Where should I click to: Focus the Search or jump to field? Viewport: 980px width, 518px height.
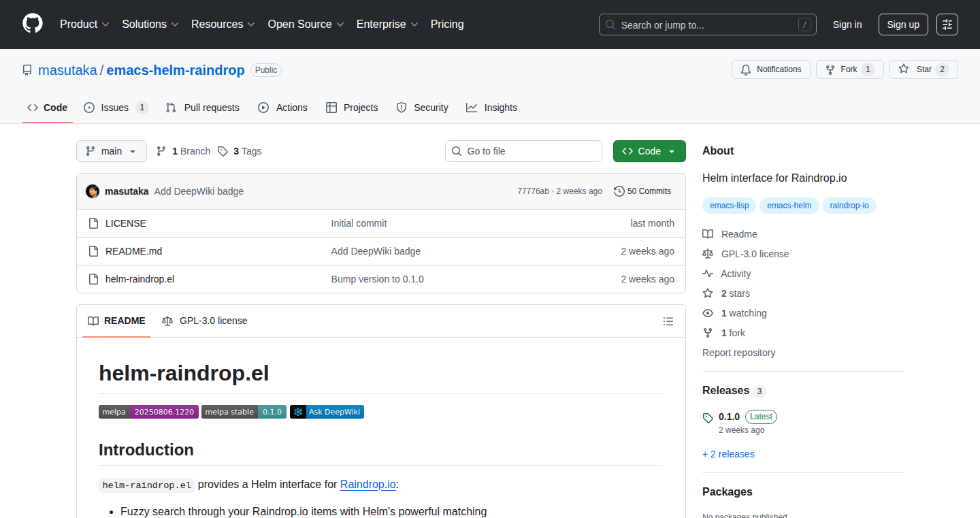point(708,25)
